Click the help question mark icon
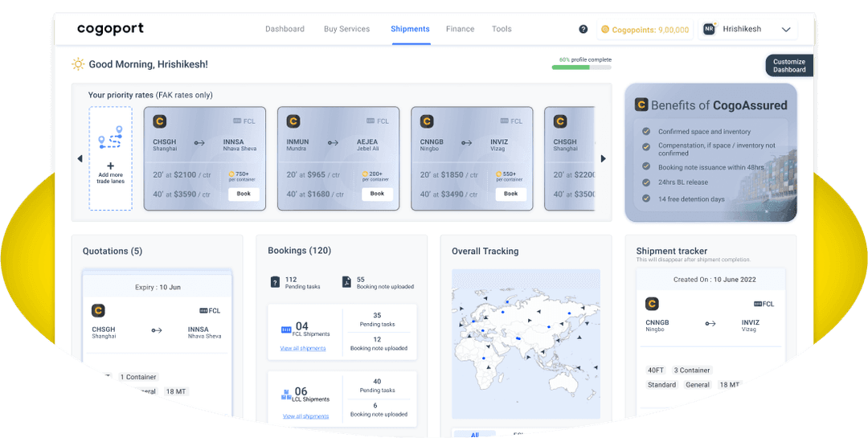Image resolution: width=868 pixels, height=438 pixels. click(583, 29)
